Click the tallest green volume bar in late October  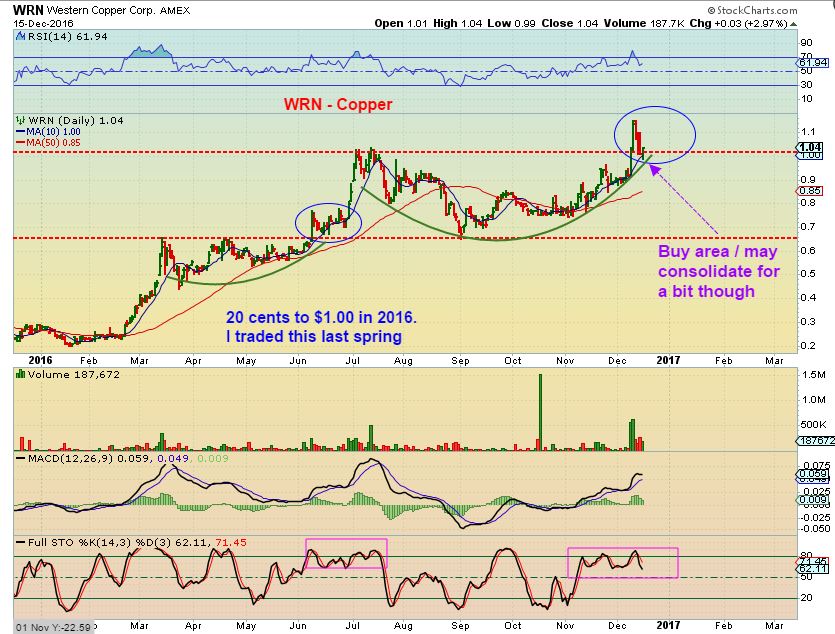pyautogui.click(x=541, y=412)
